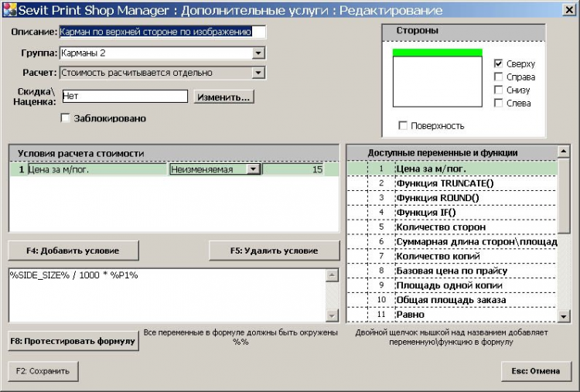Click the variables list scrollbar thumb
The height and width of the screenshot is (392, 580).
pyautogui.click(x=563, y=196)
